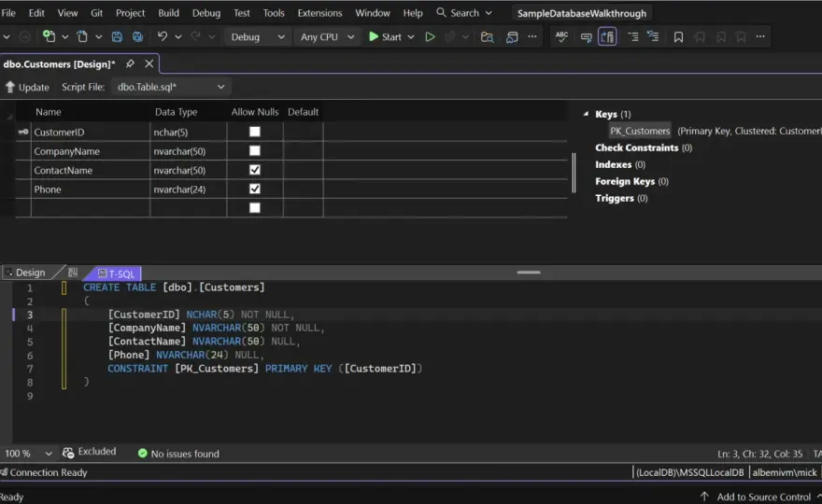Click the Excluded status icon
Screen dimensions: 822x504
[68, 453]
